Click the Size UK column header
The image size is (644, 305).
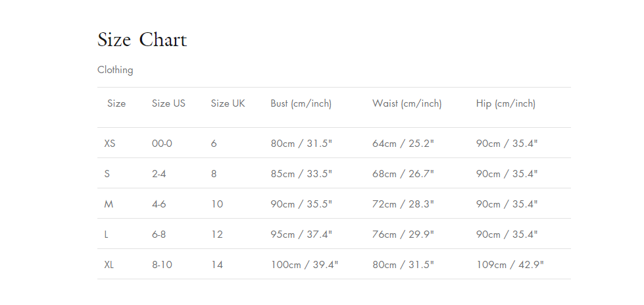tap(228, 103)
